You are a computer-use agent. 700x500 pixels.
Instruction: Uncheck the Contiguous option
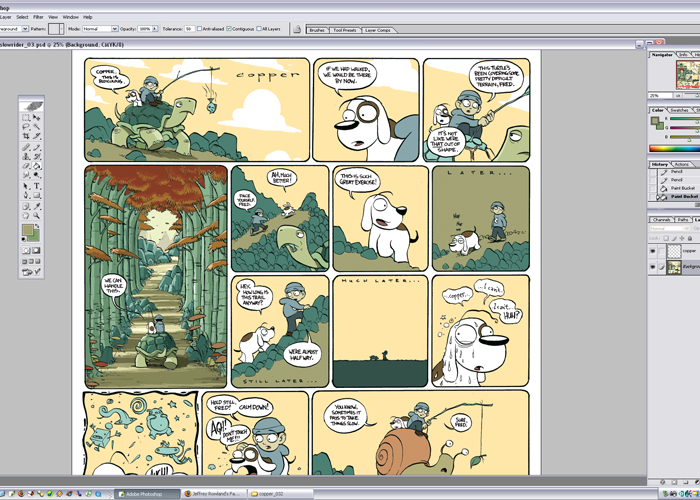point(230,29)
